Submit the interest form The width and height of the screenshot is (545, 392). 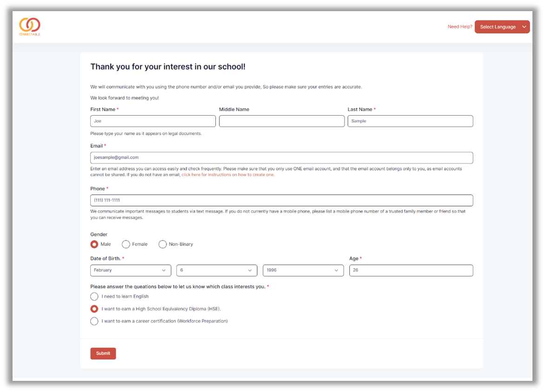[x=103, y=353]
